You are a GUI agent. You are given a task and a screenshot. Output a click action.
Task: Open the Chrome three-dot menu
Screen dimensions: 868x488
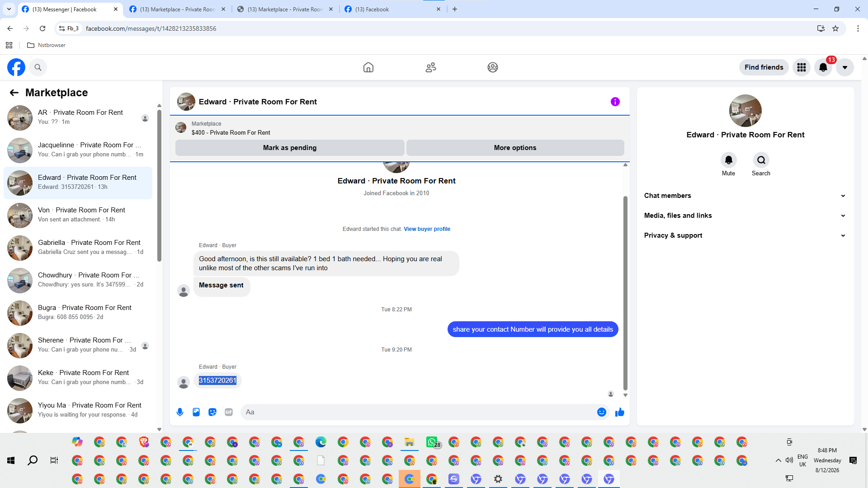[858, 28]
